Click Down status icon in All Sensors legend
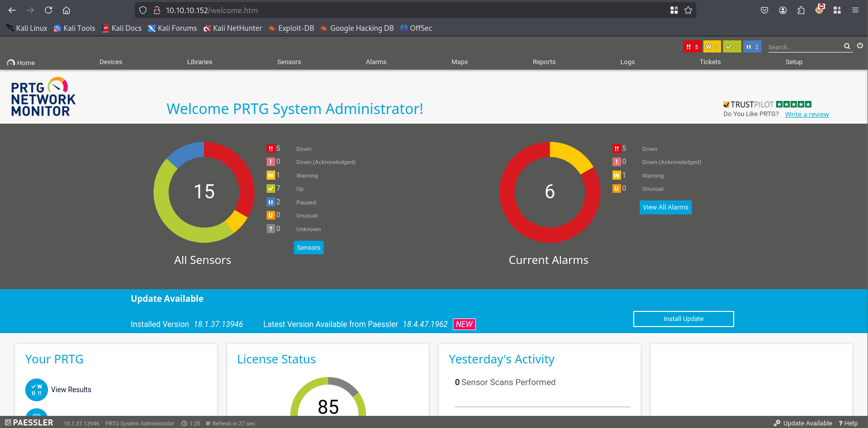The image size is (868, 428). coord(271,148)
